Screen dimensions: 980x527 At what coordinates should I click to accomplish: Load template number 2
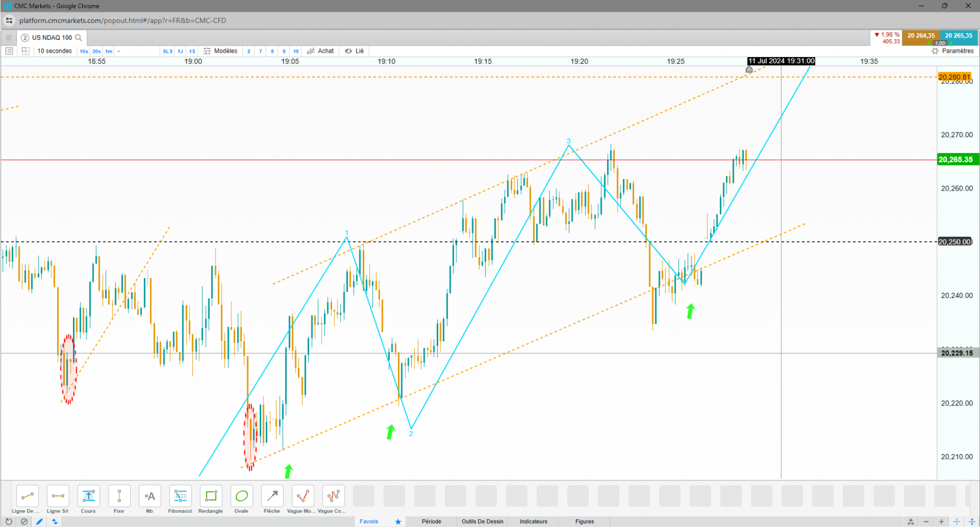click(x=249, y=51)
